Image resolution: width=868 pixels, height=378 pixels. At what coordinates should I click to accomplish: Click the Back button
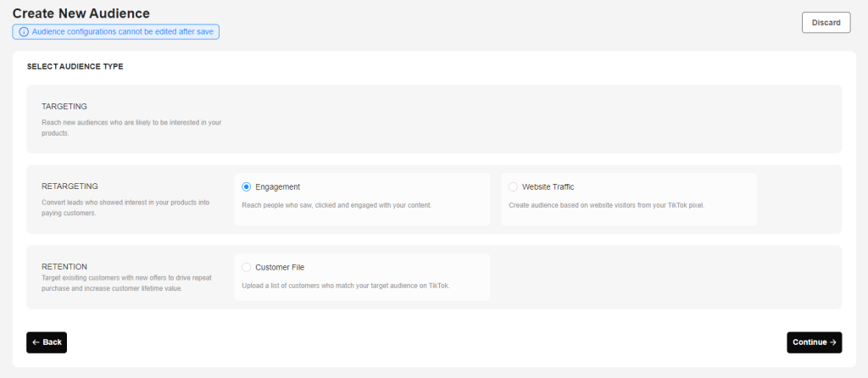(x=47, y=342)
